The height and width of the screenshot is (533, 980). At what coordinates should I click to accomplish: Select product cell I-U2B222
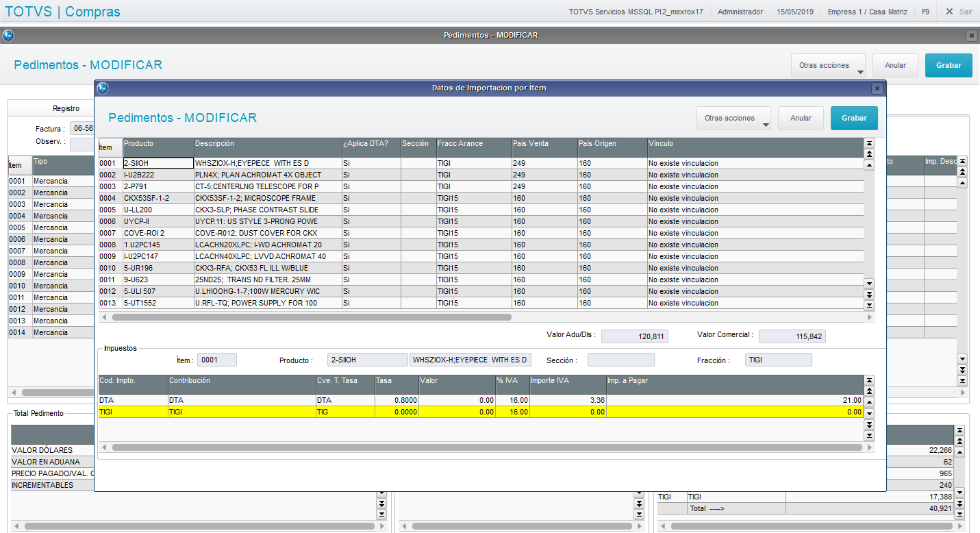158,175
